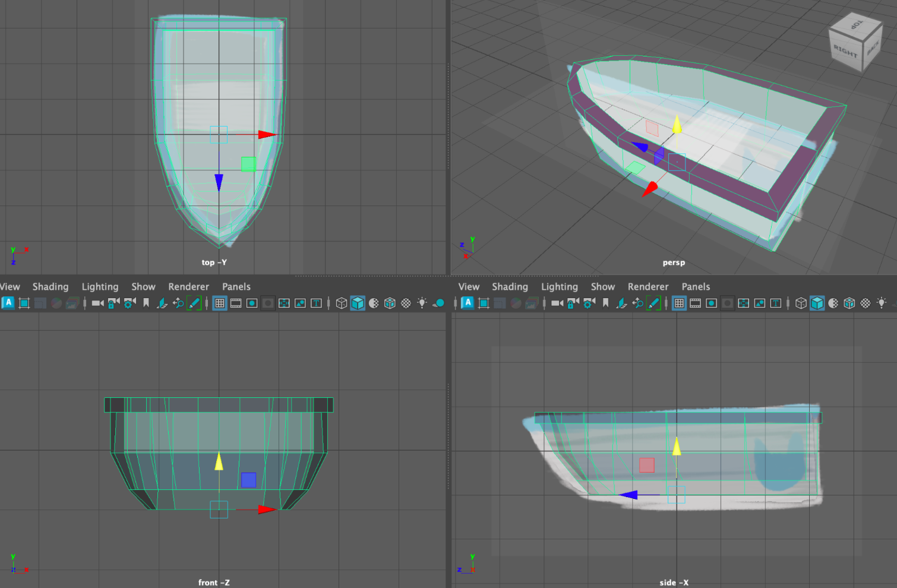Click the RIGHT face of the view cube
The image size is (897, 588).
(845, 52)
